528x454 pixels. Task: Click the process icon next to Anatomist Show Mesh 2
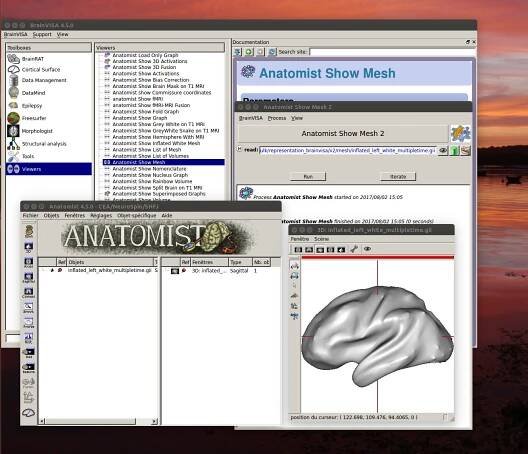pos(460,134)
